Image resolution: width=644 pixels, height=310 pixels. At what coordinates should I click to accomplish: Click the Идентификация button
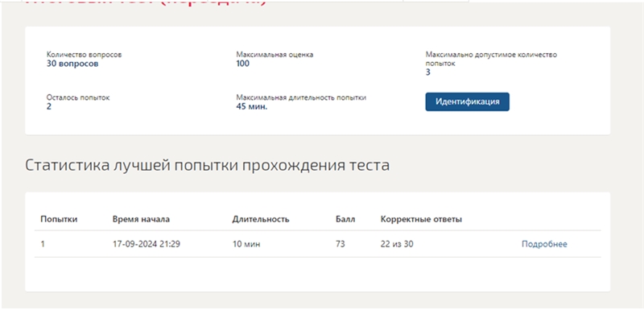467,101
